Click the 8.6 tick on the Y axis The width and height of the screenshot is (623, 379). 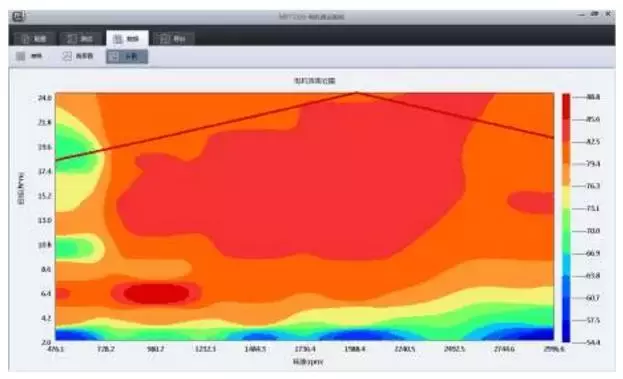tap(46, 269)
